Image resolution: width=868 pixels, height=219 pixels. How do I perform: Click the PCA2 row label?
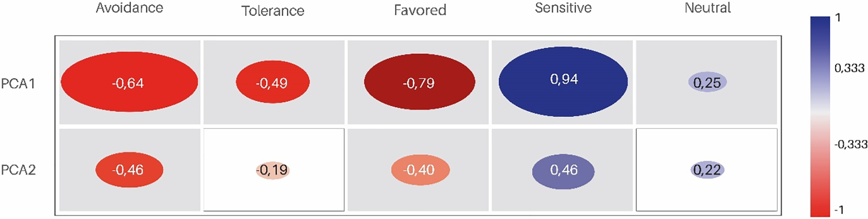18,170
